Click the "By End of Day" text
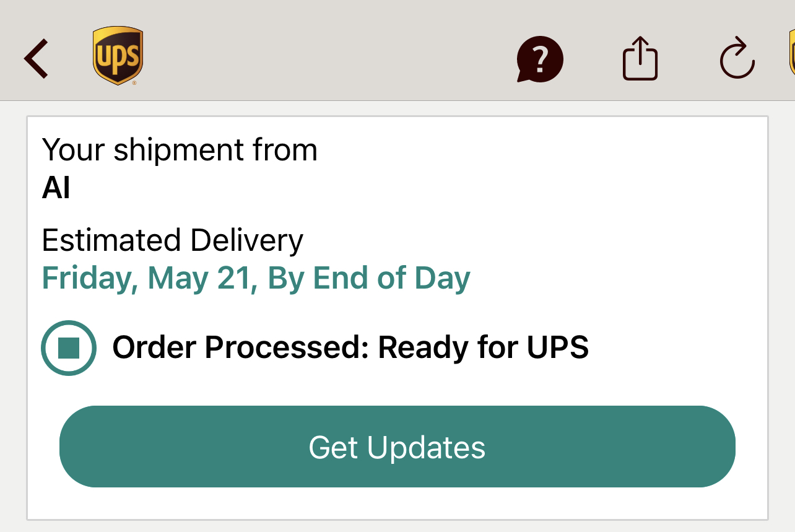The width and height of the screenshot is (795, 532). [369, 279]
